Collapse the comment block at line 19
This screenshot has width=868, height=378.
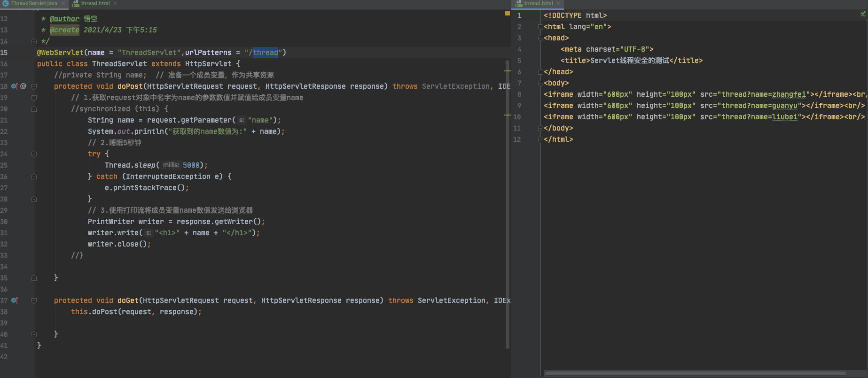click(x=34, y=98)
